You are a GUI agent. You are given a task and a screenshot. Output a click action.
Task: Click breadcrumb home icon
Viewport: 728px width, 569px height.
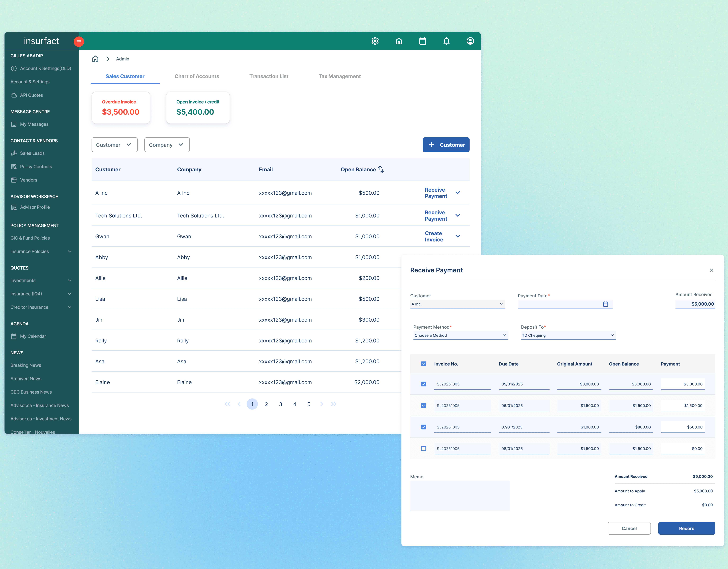pos(95,59)
